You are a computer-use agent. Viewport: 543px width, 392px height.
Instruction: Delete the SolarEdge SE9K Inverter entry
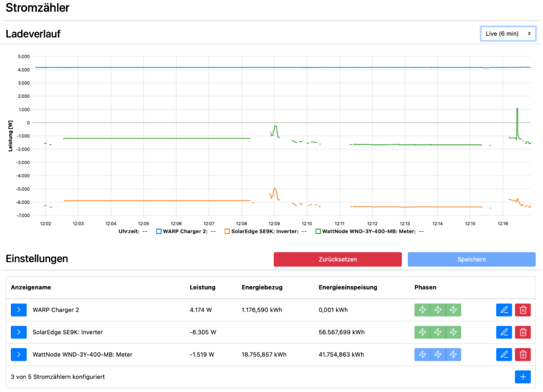click(x=523, y=332)
